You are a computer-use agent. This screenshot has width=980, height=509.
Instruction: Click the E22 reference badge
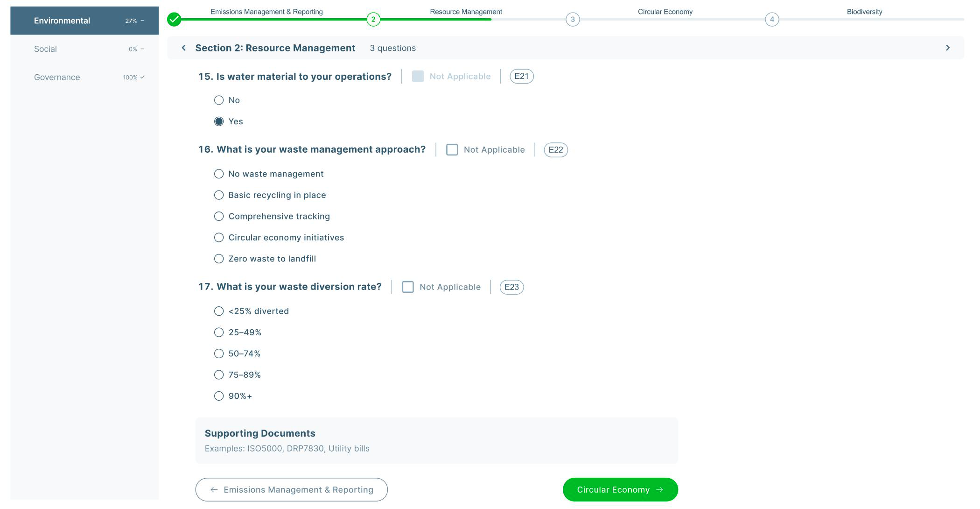coord(556,150)
